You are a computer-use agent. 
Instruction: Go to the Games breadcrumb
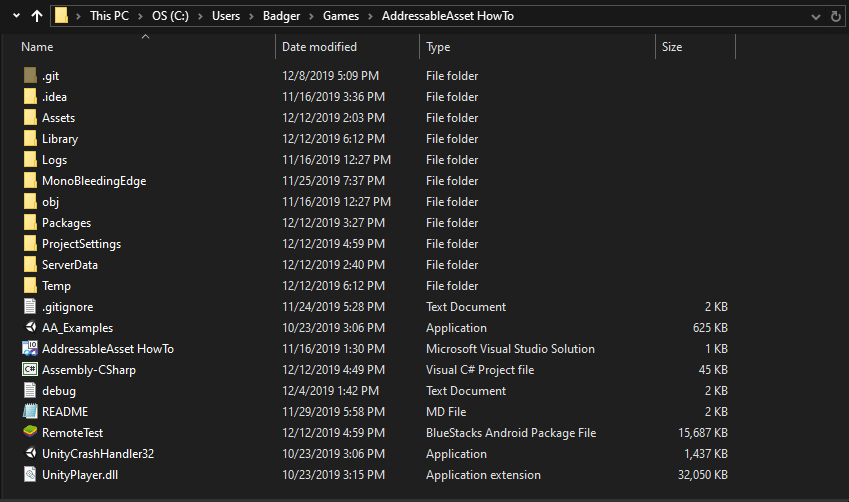[x=341, y=16]
